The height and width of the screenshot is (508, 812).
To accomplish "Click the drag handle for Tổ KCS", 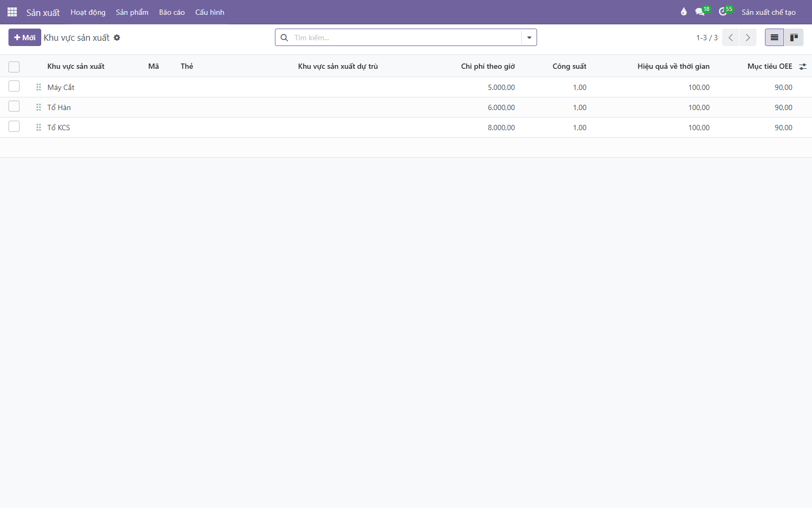I will pyautogui.click(x=39, y=128).
